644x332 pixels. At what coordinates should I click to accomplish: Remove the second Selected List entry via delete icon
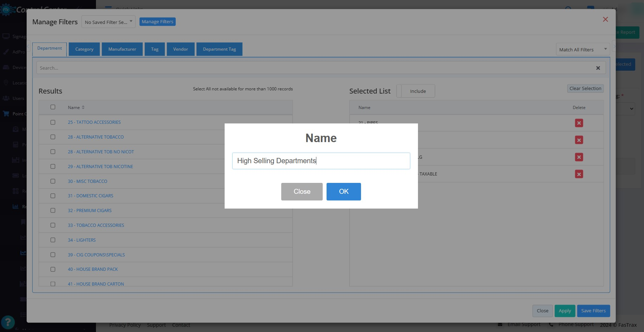[x=579, y=140]
